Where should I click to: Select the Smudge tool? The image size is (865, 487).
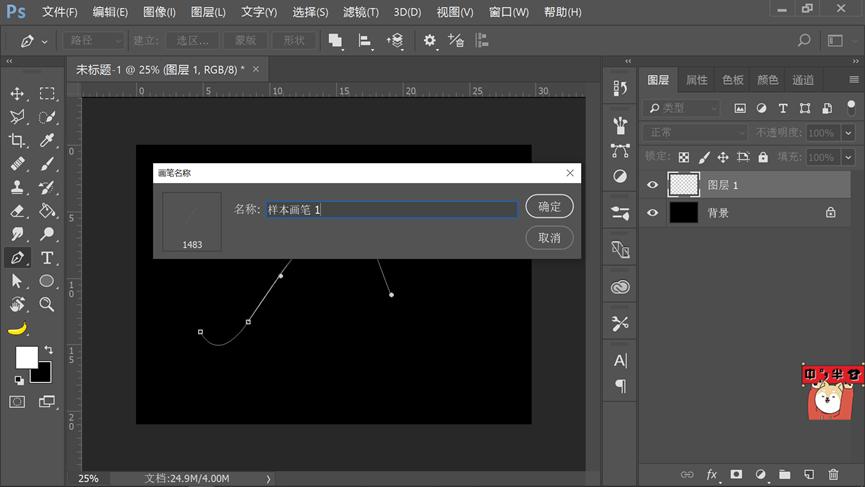17,234
